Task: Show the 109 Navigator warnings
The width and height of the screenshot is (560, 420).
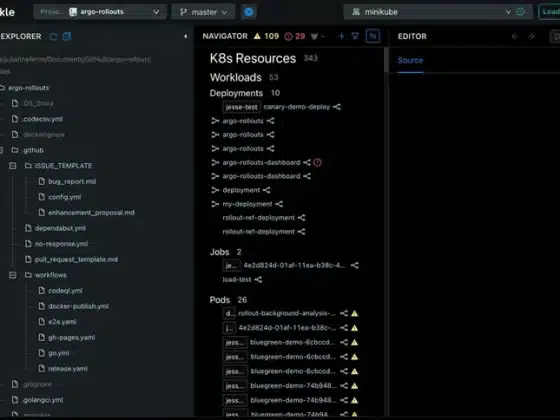Action: pyautogui.click(x=266, y=36)
